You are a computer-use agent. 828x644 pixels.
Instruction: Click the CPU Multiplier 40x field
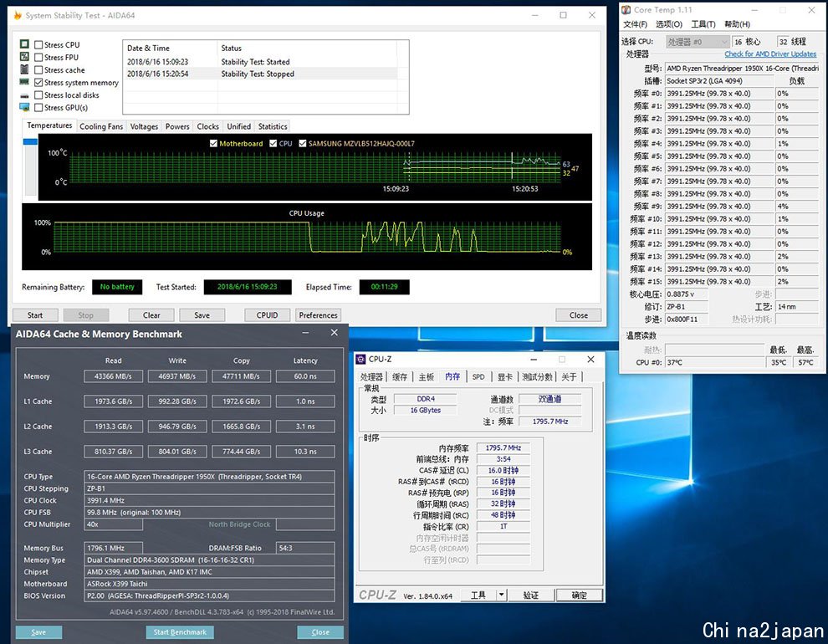pos(113,524)
